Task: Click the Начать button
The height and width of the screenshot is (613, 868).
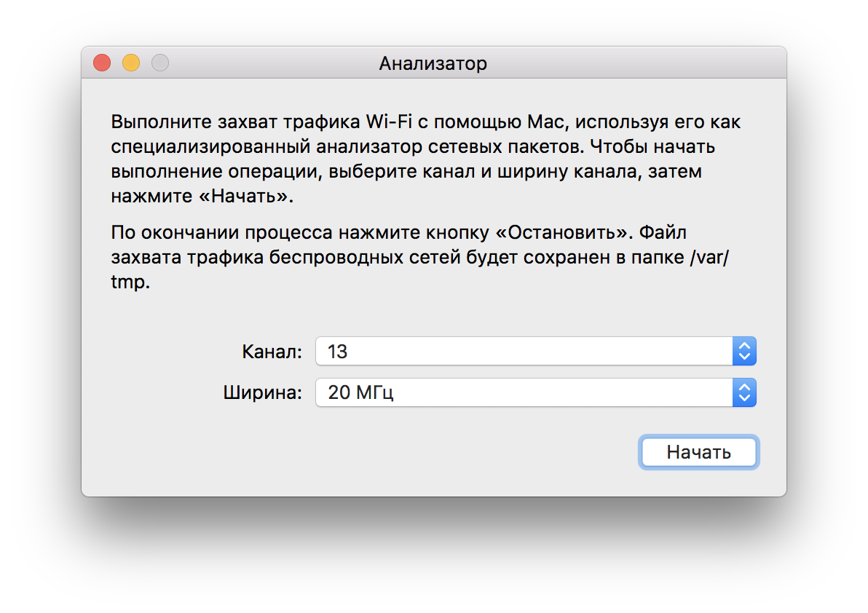Action: pyautogui.click(x=699, y=452)
